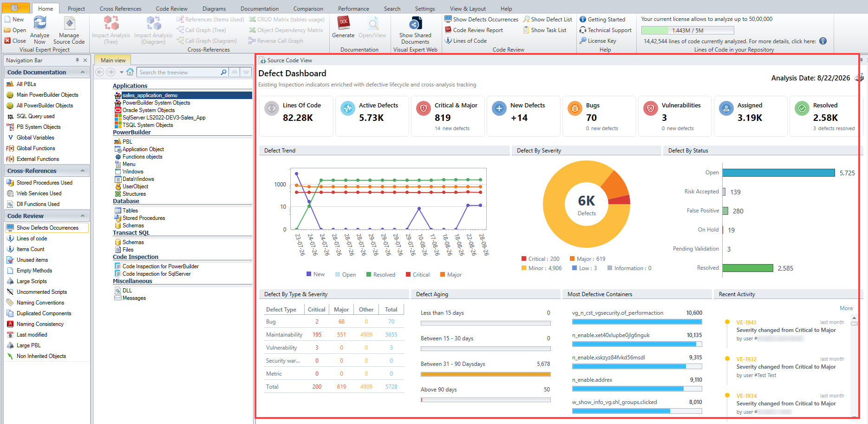This screenshot has height=424, width=868.
Task: Toggle the Critical legend in Defect Trend
Action: tap(418, 275)
